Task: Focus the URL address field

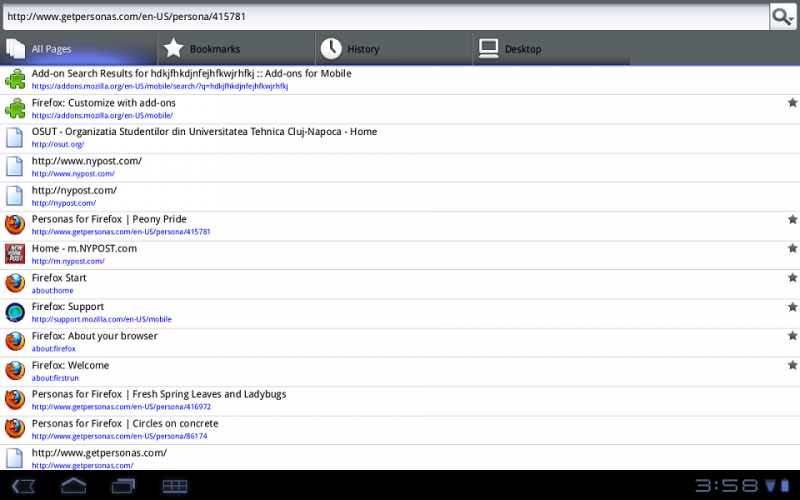Action: tap(386, 17)
